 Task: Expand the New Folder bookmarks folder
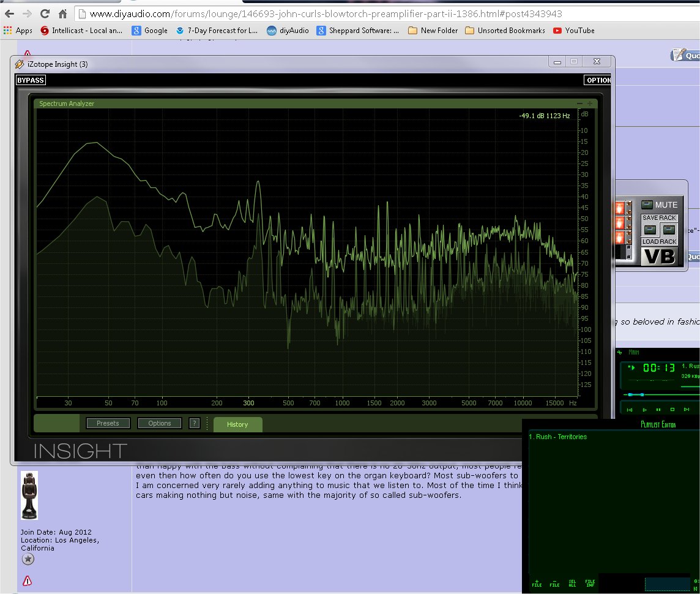point(433,31)
